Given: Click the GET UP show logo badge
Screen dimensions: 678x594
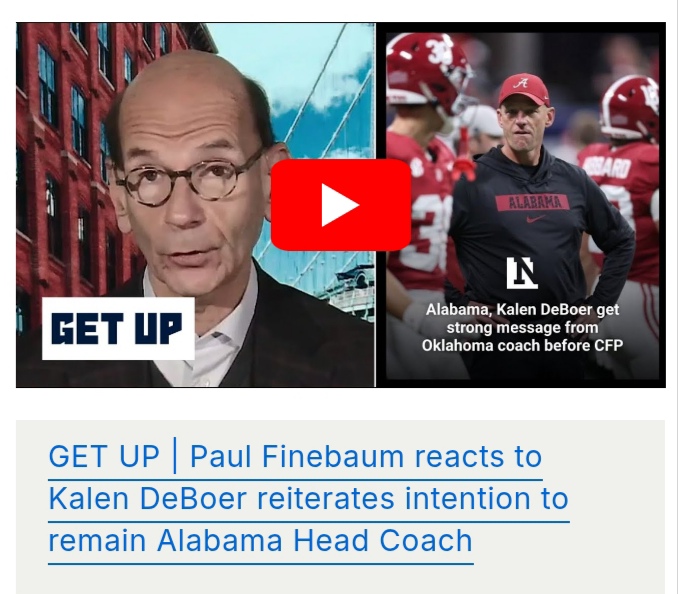Looking at the screenshot, I should click(x=118, y=329).
